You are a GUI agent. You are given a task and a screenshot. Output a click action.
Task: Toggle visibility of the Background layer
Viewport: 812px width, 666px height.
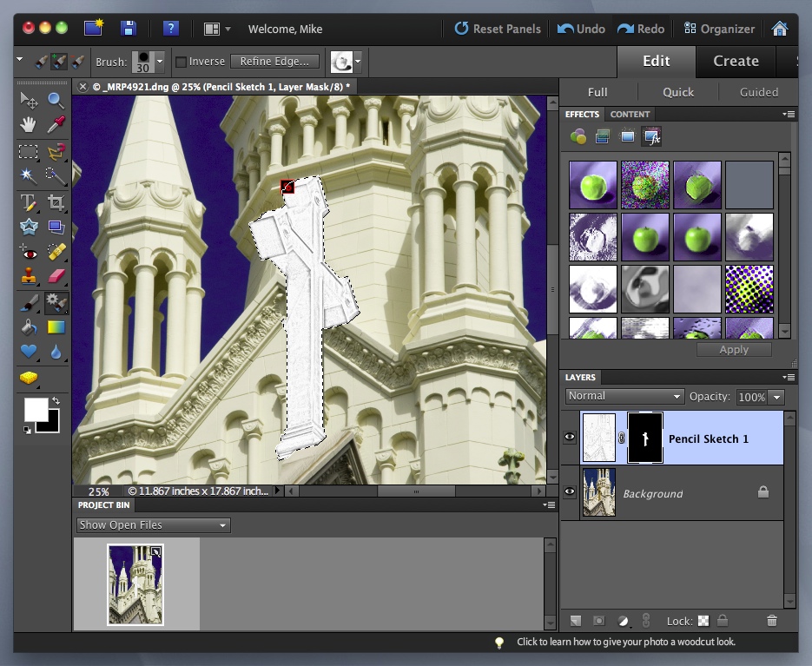570,492
